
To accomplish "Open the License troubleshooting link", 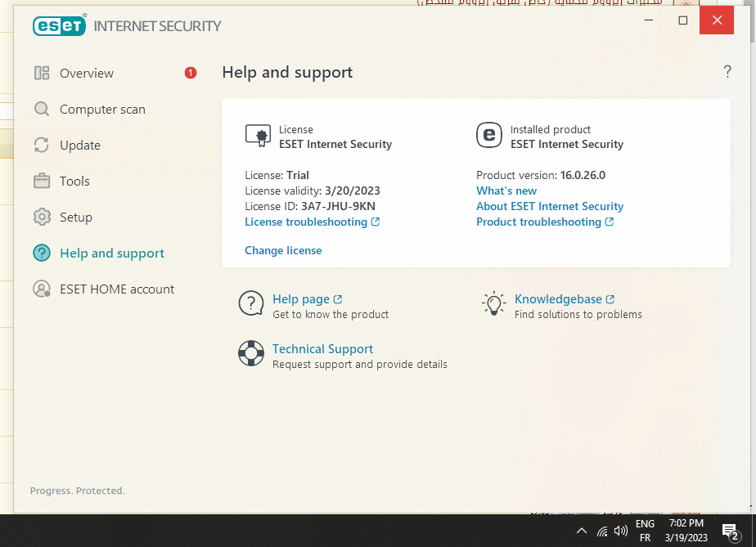I will 306,222.
